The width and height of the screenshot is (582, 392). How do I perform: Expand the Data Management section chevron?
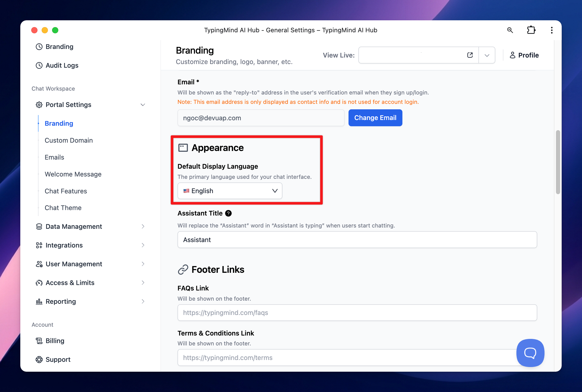click(143, 226)
